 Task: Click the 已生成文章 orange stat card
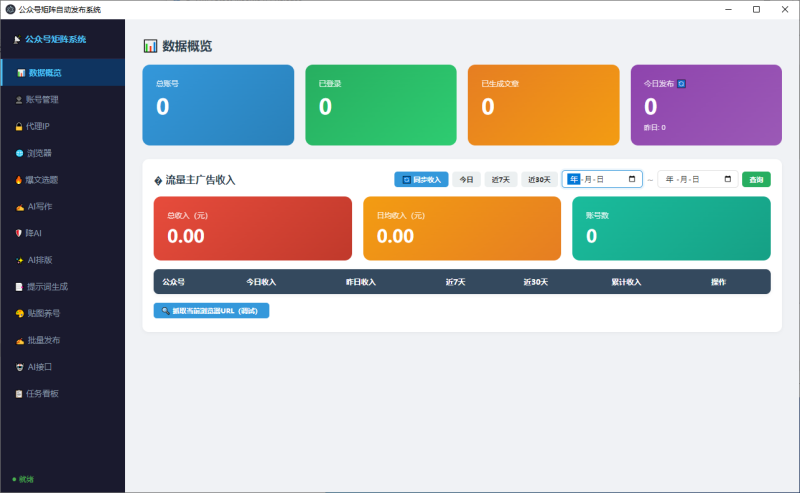pyautogui.click(x=543, y=105)
